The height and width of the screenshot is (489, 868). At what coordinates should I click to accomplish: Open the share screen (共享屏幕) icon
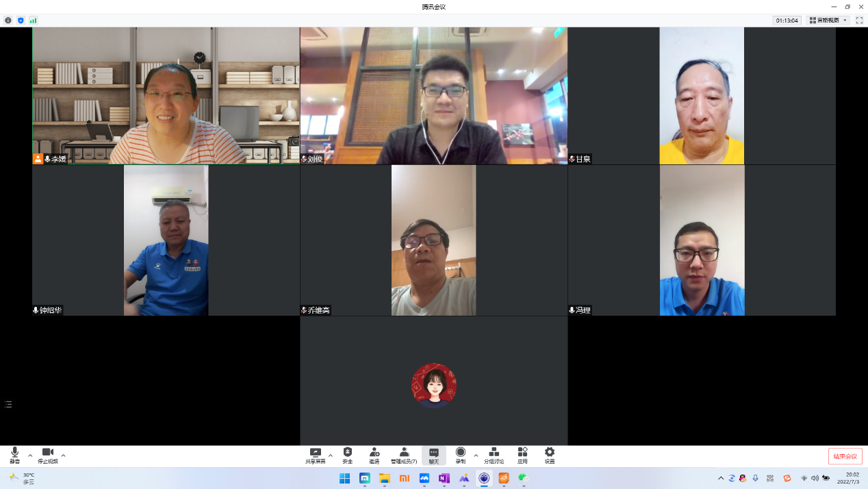coord(316,453)
